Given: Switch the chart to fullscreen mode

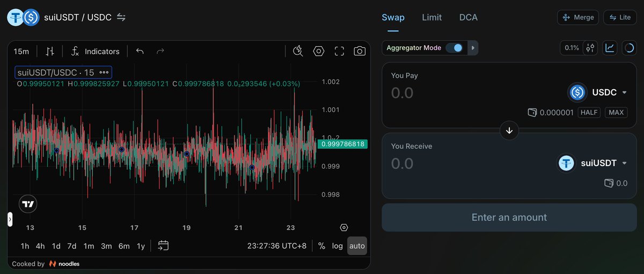Looking at the screenshot, I should point(339,51).
